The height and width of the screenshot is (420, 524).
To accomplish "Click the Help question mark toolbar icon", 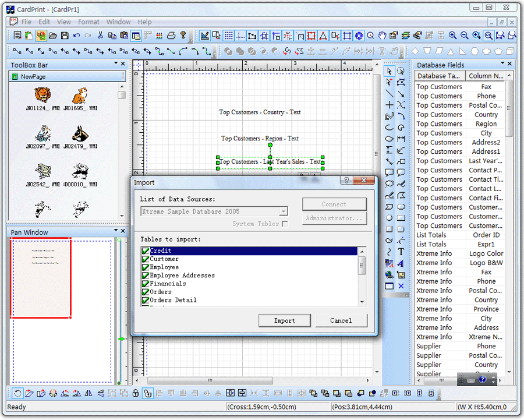I will click(x=183, y=36).
